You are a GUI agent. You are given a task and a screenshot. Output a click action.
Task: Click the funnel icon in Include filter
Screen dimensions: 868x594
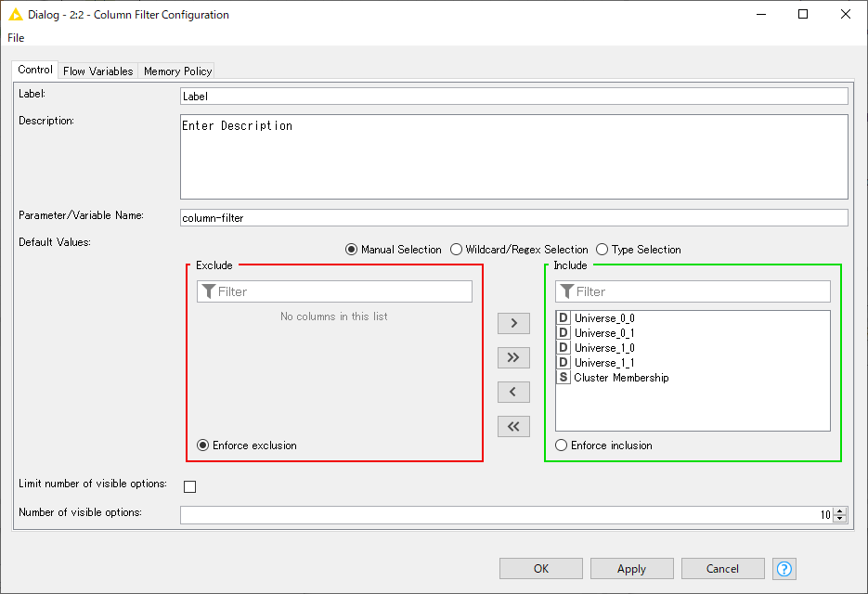(567, 291)
